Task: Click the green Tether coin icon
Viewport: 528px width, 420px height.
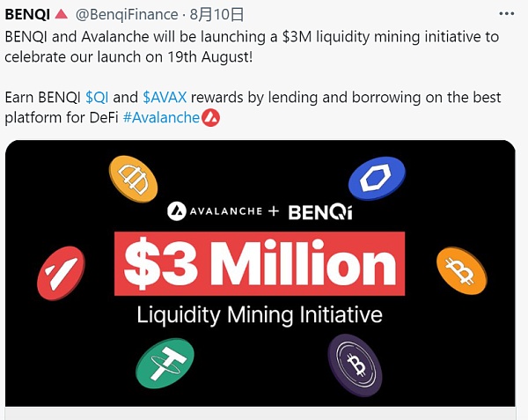Action: click(x=165, y=361)
